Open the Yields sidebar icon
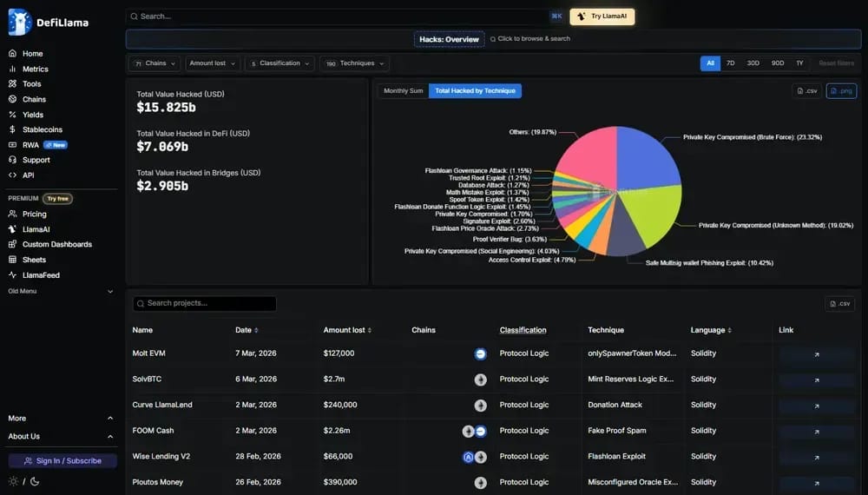The image size is (868, 495). point(12,115)
